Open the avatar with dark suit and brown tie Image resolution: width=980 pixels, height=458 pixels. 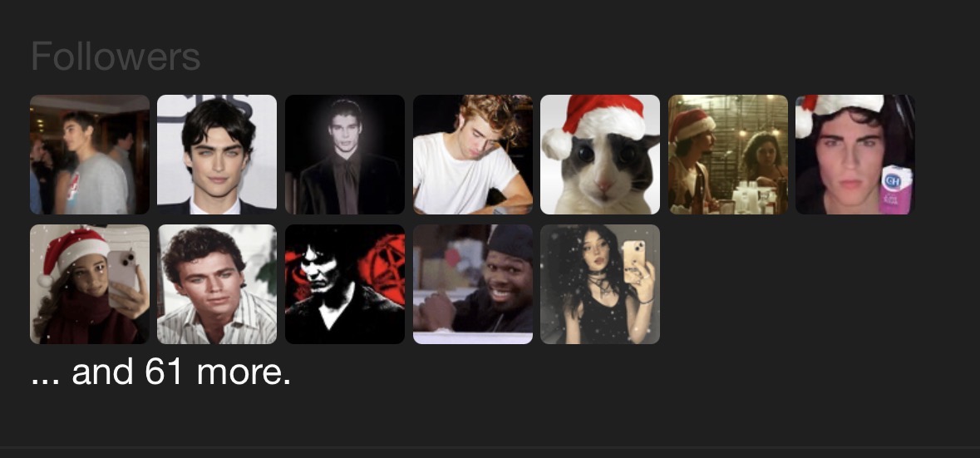coord(345,155)
